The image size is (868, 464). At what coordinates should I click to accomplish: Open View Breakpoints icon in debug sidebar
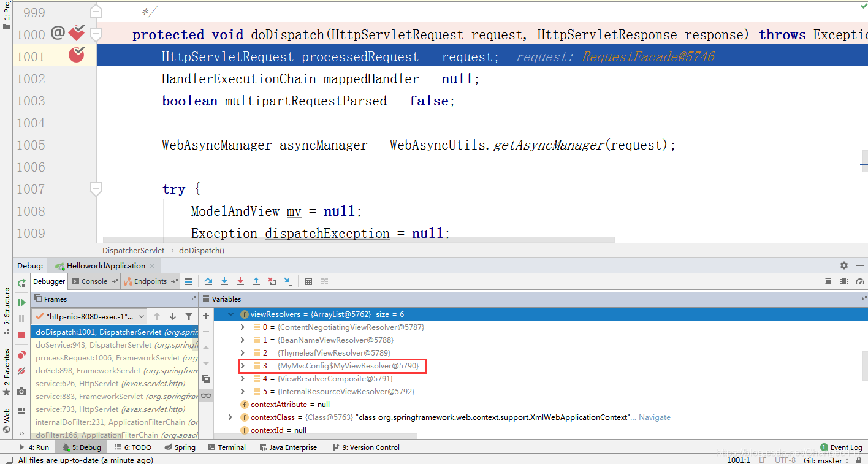point(21,354)
